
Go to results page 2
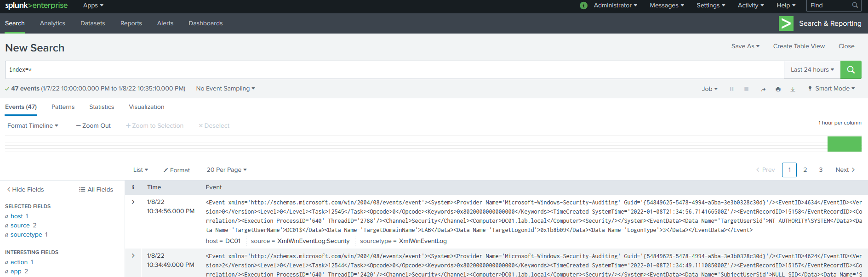[x=805, y=170]
